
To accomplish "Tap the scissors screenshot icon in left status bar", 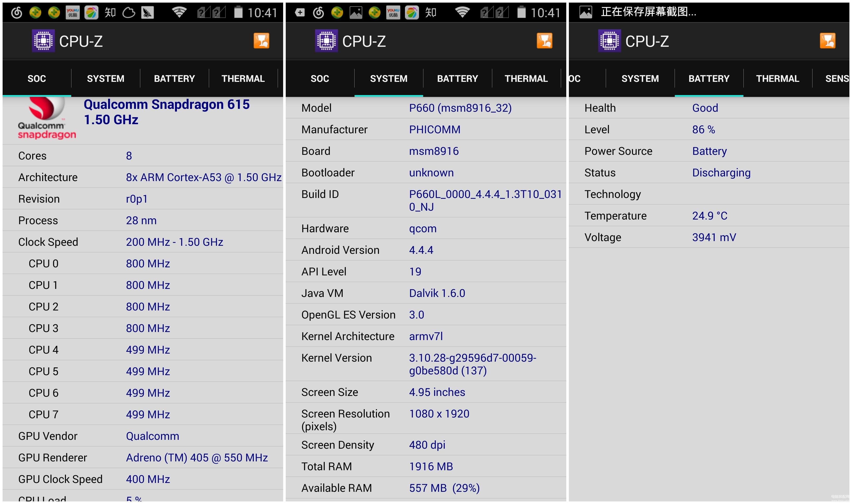I will [147, 12].
